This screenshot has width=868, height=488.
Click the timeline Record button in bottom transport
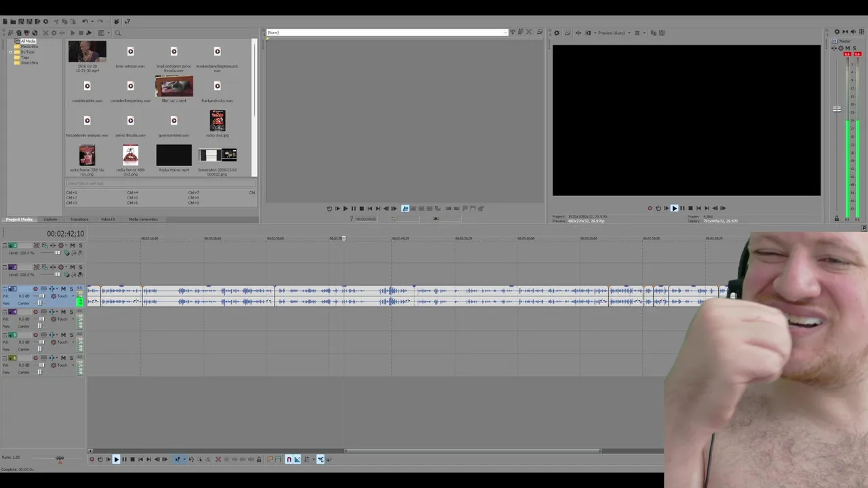(92, 460)
